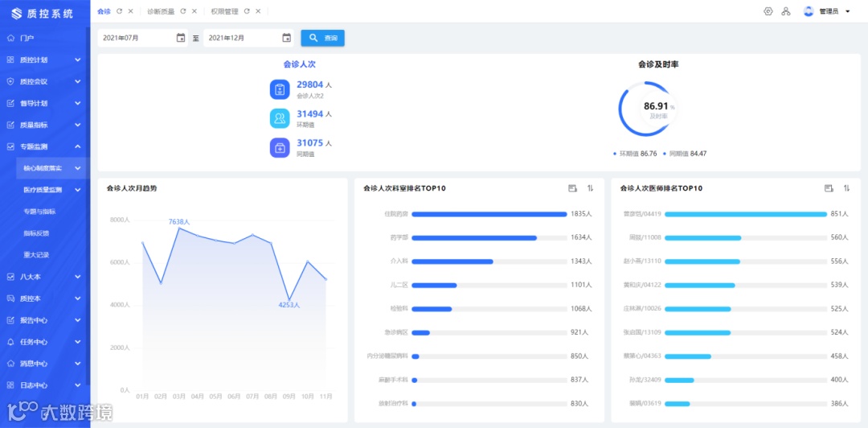The width and height of the screenshot is (868, 428).
Task: Open calendar picker for 2021年12月 end date
Action: pos(286,38)
